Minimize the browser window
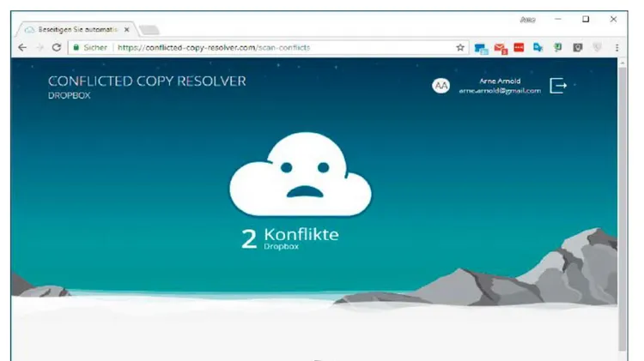The height and width of the screenshot is (361, 644). [x=558, y=19]
